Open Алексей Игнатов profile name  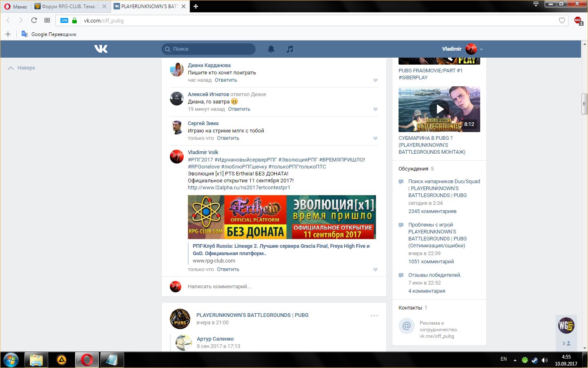click(x=208, y=94)
